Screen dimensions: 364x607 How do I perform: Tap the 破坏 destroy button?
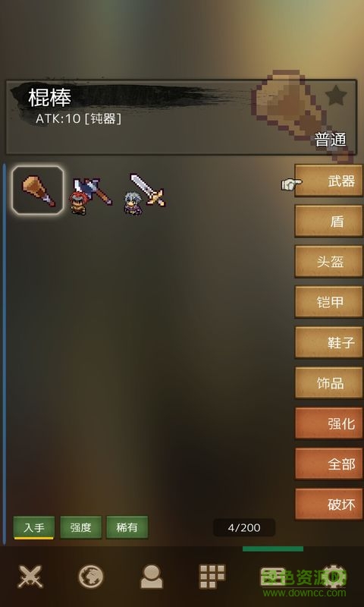click(329, 505)
